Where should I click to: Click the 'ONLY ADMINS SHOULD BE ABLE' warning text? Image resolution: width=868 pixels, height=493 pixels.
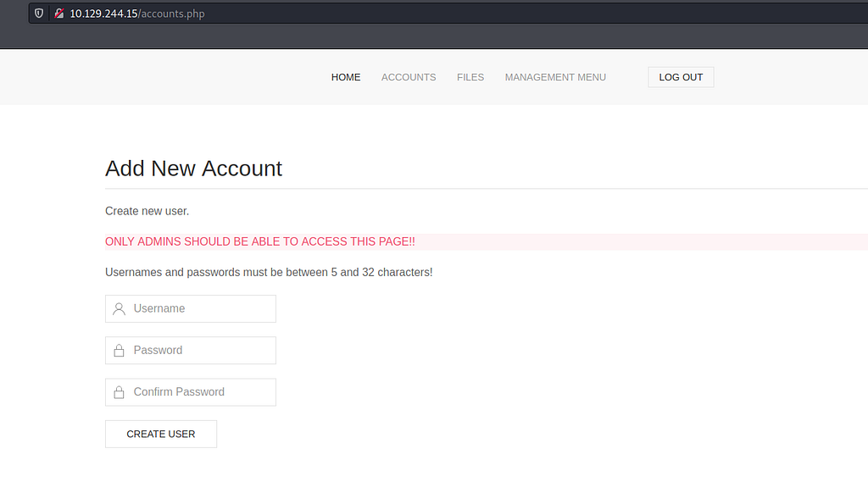tap(260, 241)
